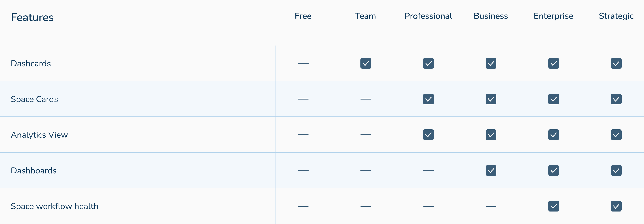Click the Dashcards checkmark under Professional

tap(428, 63)
